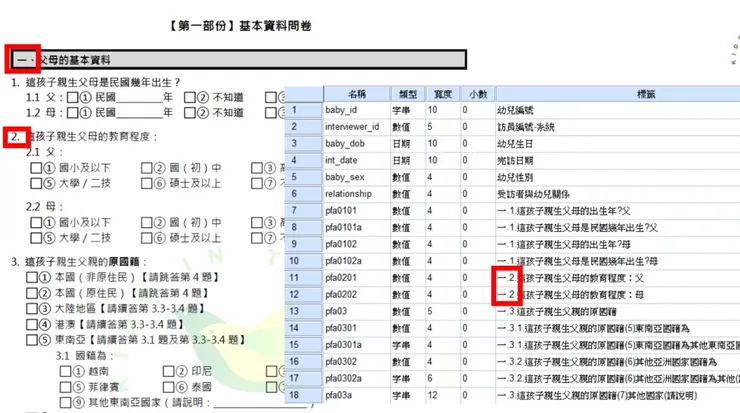Click the 訪員編號-系統 label cell
Screen dimensions: 740x413
(x=618, y=127)
